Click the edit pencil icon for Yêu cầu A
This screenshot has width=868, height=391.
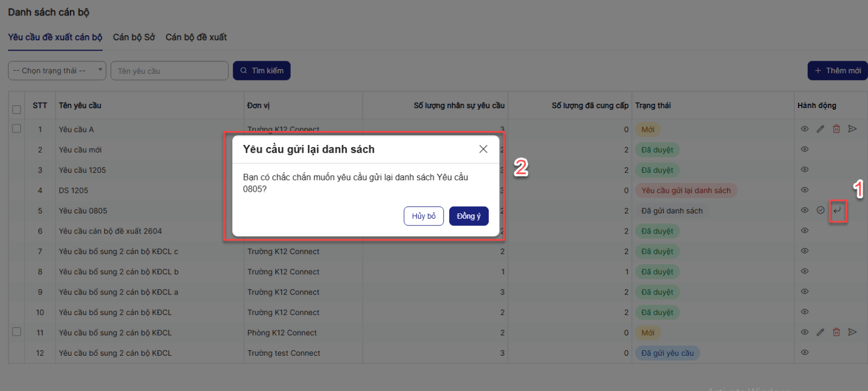(x=820, y=129)
